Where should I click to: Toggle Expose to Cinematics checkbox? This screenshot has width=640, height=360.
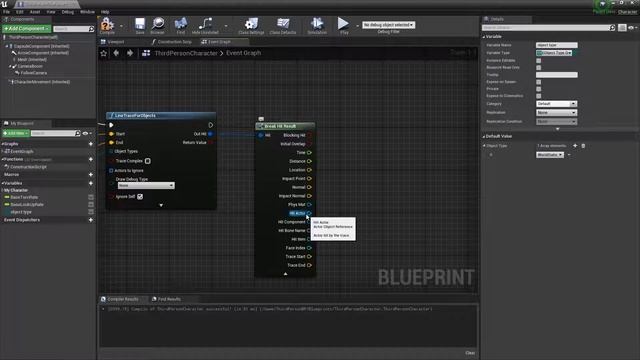538,96
